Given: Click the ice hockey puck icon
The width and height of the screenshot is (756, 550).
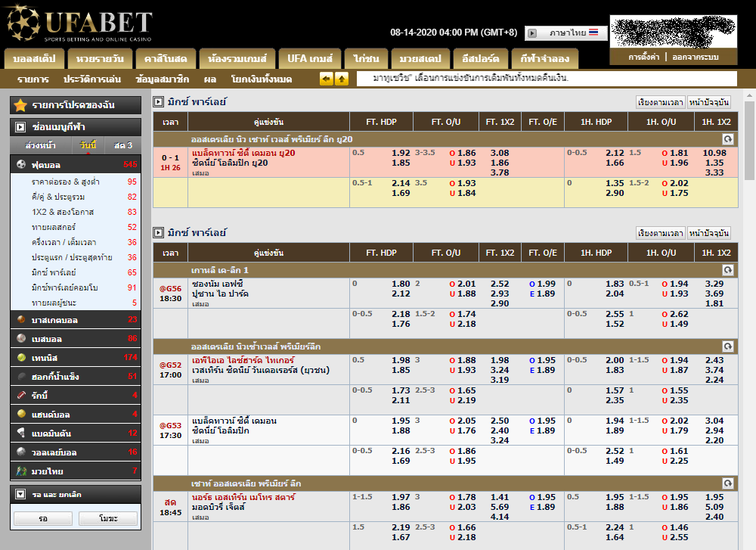Looking at the screenshot, I should [x=21, y=376].
